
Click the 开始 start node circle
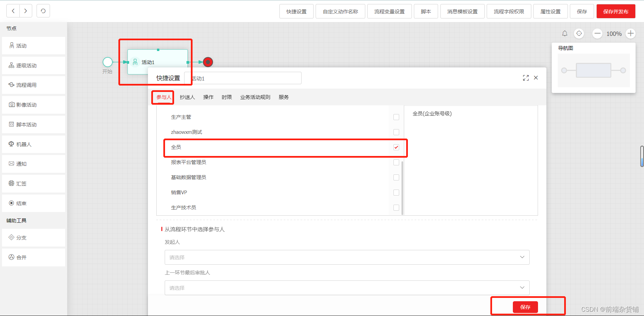[x=107, y=62]
